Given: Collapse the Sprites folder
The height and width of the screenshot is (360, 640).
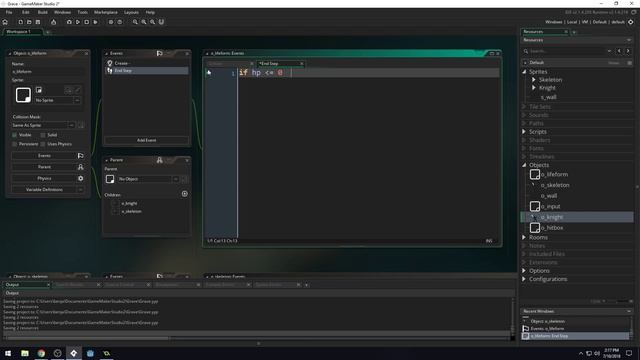Looking at the screenshot, I should coord(524,71).
